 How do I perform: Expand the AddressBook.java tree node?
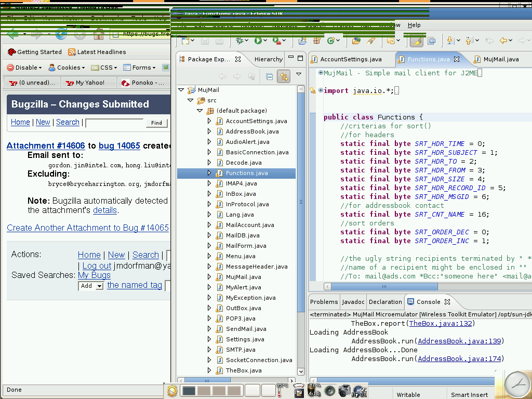209,131
